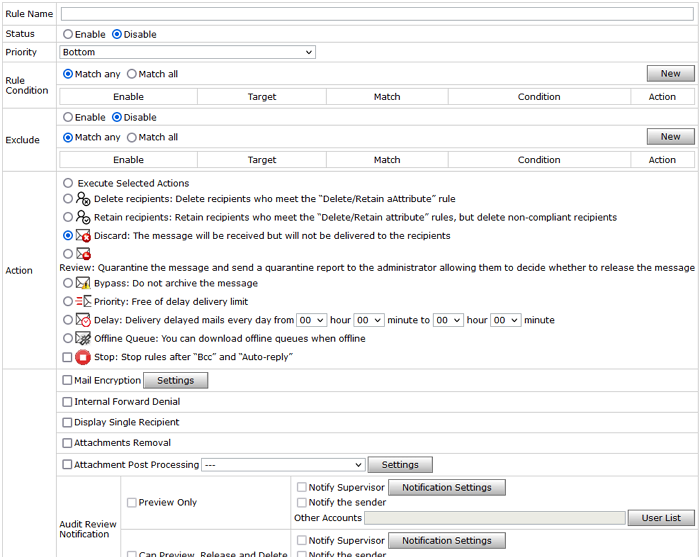Image resolution: width=700 pixels, height=557 pixels.
Task: Open the first Delay start hour dropdown
Action: (x=312, y=320)
